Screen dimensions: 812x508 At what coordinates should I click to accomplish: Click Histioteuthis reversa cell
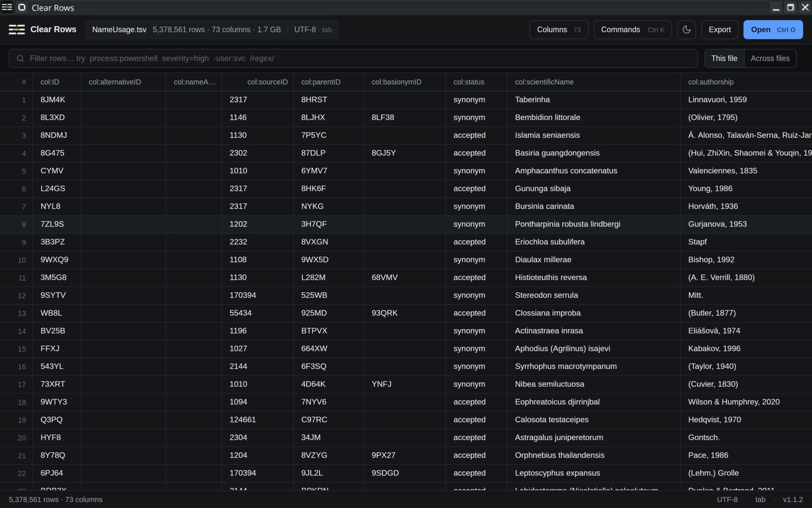[x=593, y=278]
